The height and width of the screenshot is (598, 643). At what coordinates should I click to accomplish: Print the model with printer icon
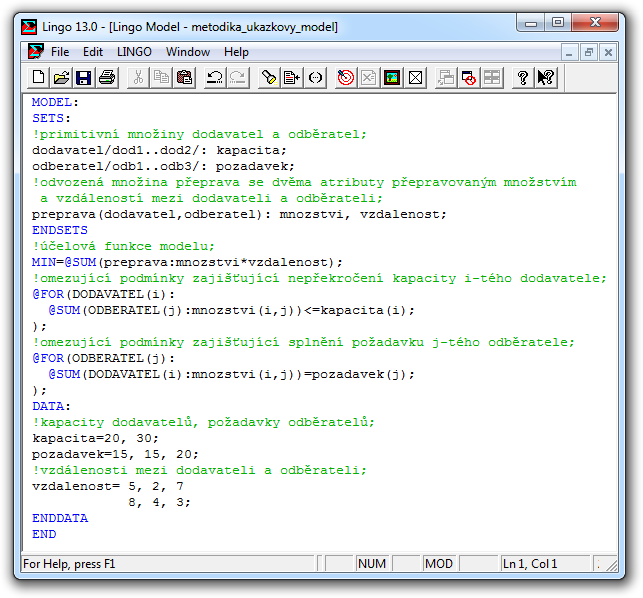click(x=107, y=78)
